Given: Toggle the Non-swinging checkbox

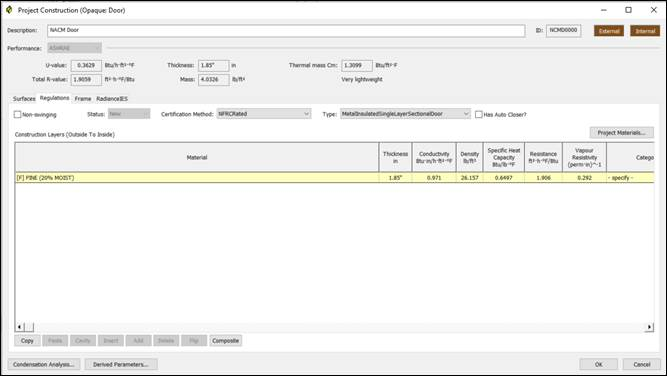Looking at the screenshot, I should click(17, 114).
